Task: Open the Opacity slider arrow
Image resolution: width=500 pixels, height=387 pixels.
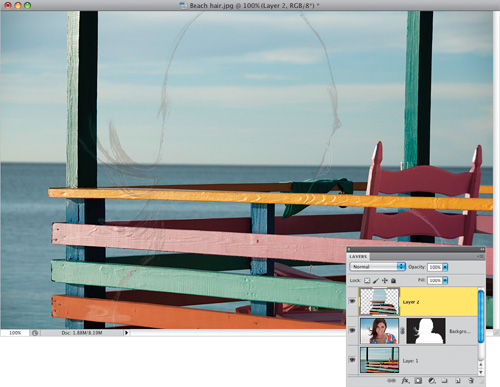Action: pyautogui.click(x=445, y=267)
